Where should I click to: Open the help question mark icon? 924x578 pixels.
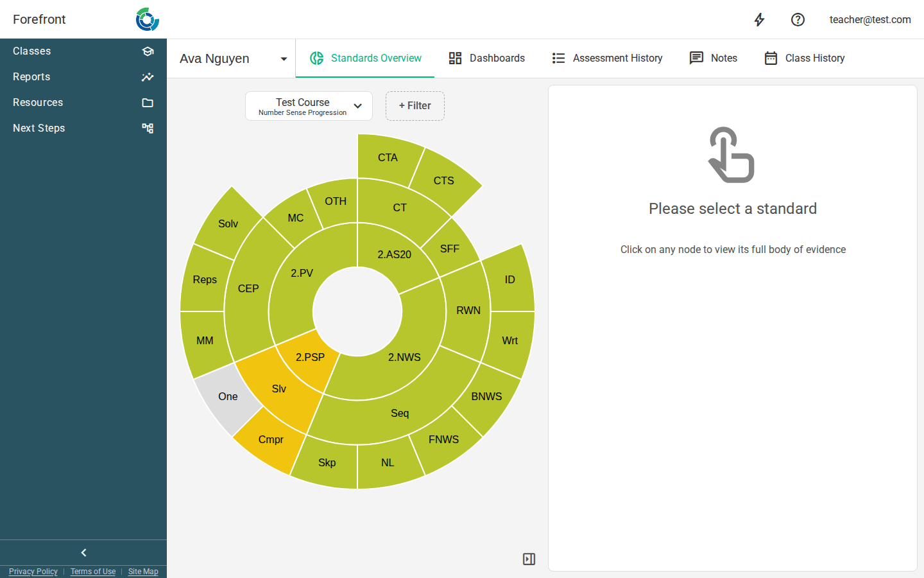(798, 19)
